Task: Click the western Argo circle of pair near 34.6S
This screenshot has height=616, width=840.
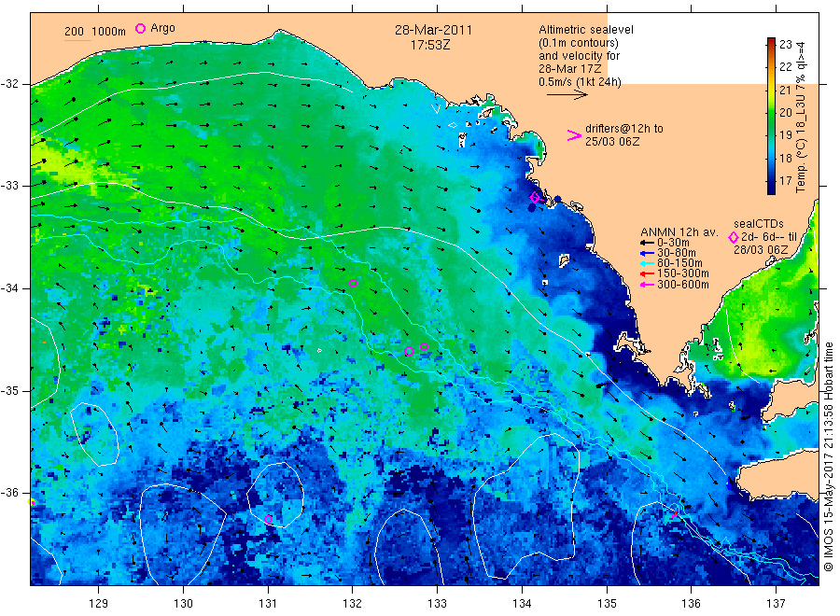Action: pos(410,351)
